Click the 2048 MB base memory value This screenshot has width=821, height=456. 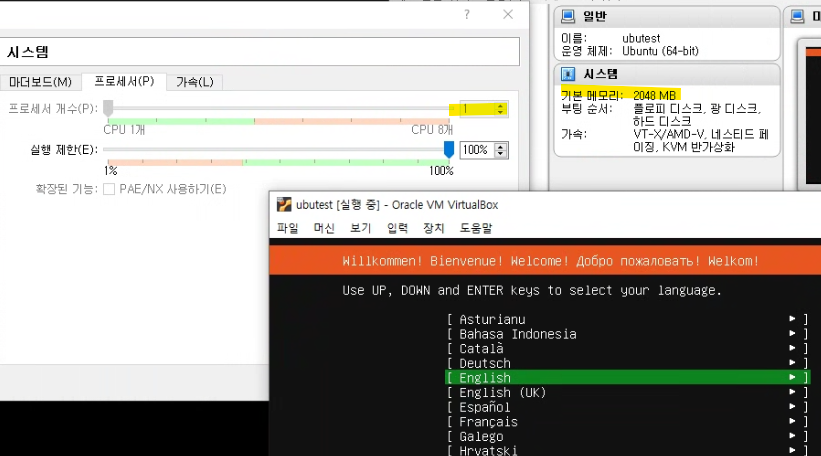coord(654,96)
